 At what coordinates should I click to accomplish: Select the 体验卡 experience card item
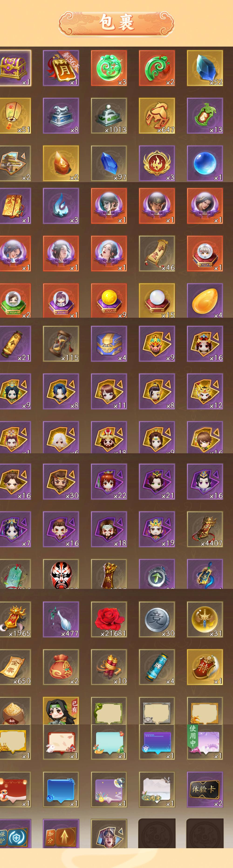pyautogui.click(x=205, y=790)
